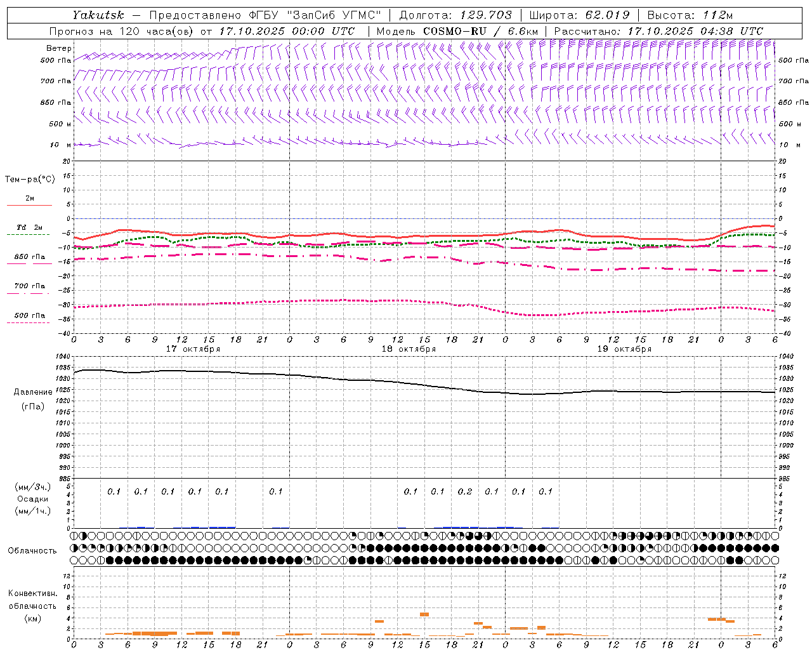
Task: Click the computed time 17.10.2025 04:38 UTC
Action: pyautogui.click(x=695, y=31)
